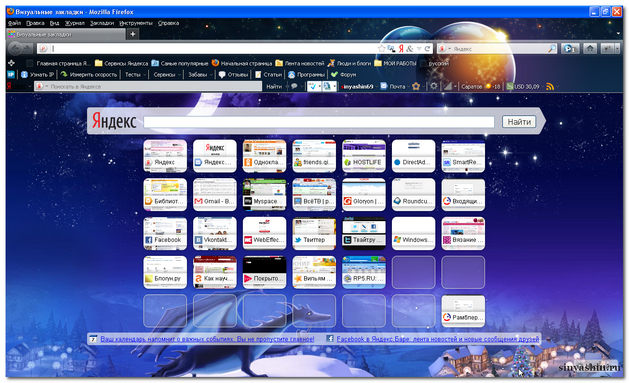Image resolution: width=629 pixels, height=383 pixels.
Task: Click the magnifier icon in the search box
Action: pyautogui.click(x=552, y=49)
